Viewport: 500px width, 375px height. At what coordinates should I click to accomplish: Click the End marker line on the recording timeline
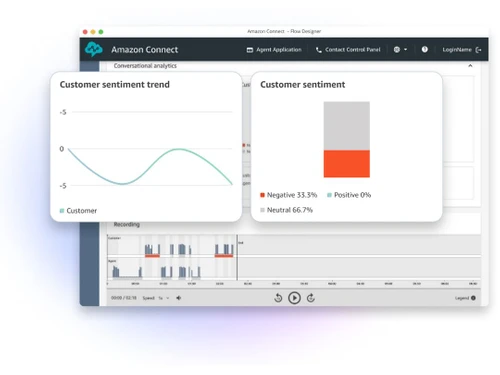pyautogui.click(x=237, y=257)
